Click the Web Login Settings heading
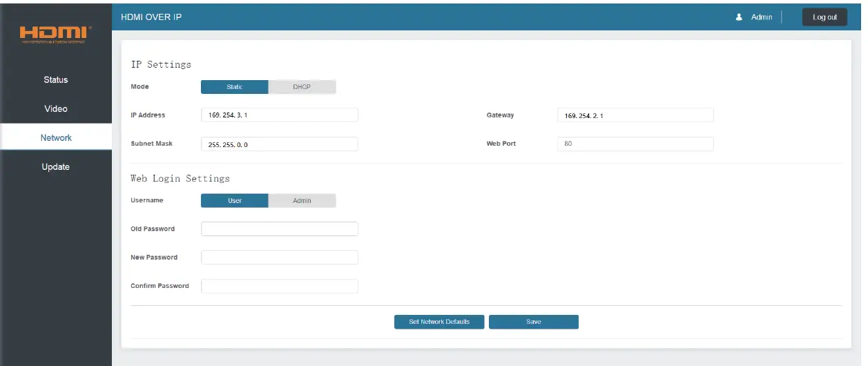Image resolution: width=868 pixels, height=366 pixels. (180, 178)
